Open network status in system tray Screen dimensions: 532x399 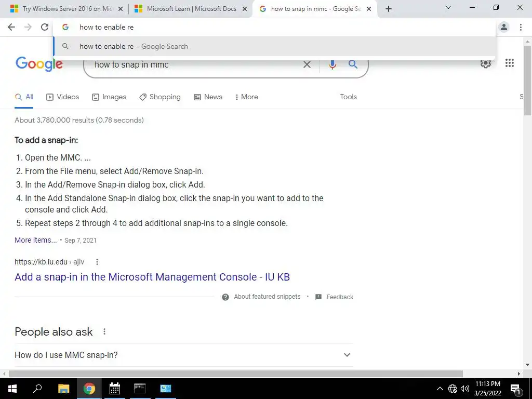click(x=453, y=389)
